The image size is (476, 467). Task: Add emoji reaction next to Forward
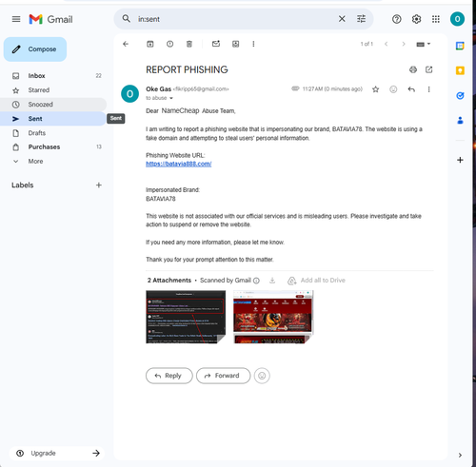pos(262,376)
